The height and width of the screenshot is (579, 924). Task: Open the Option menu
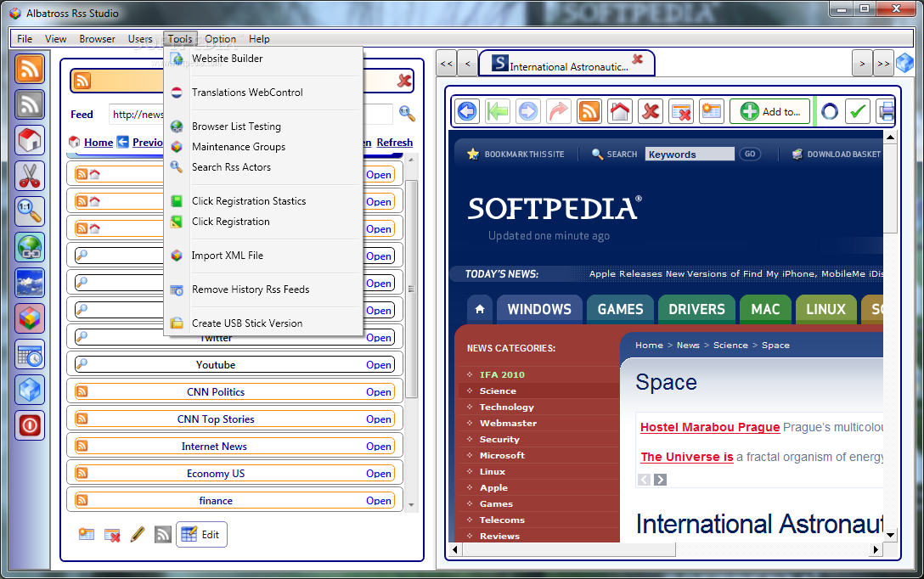(x=221, y=39)
